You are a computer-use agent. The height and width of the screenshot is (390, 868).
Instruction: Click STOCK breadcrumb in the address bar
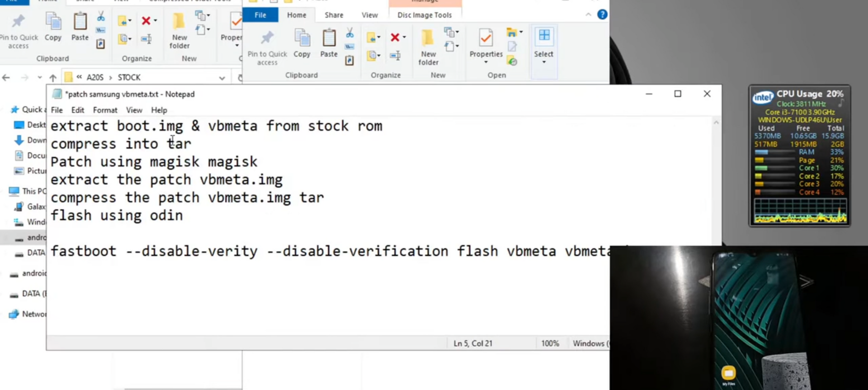coord(129,77)
